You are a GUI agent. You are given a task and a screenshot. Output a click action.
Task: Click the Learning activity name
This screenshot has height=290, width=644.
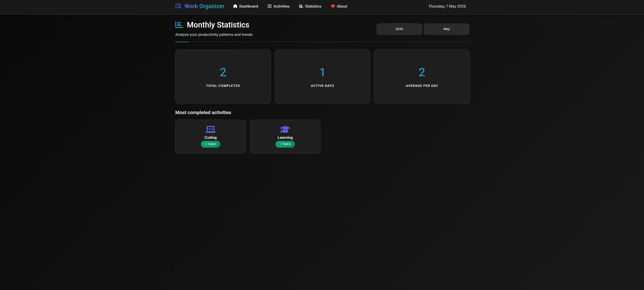tap(285, 138)
